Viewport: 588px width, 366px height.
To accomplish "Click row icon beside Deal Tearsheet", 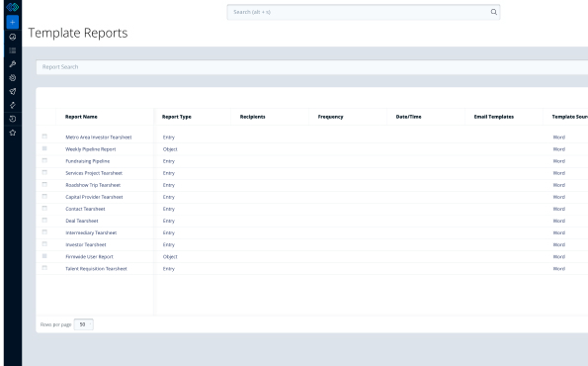I will pyautogui.click(x=44, y=221).
